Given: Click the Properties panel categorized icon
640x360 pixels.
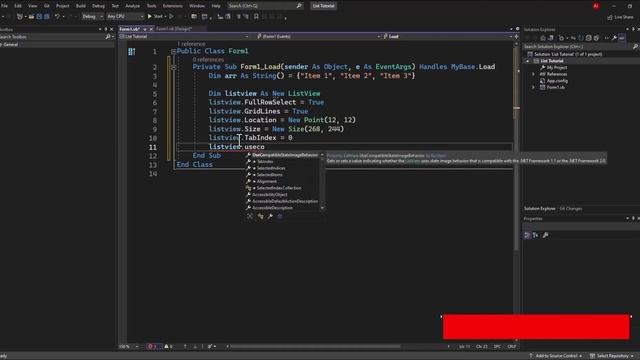Looking at the screenshot, I should tap(527, 235).
